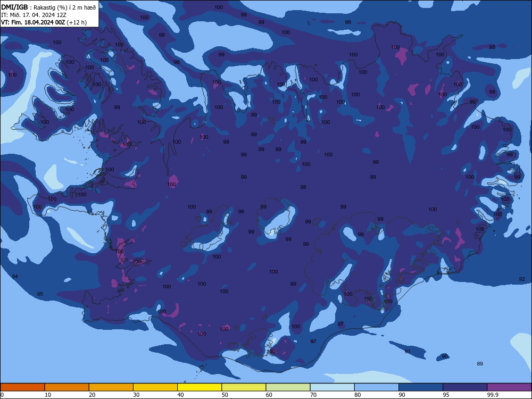Click the '70' legend tick label
Image resolution: width=532 pixels, height=399 pixels.
pos(313,395)
